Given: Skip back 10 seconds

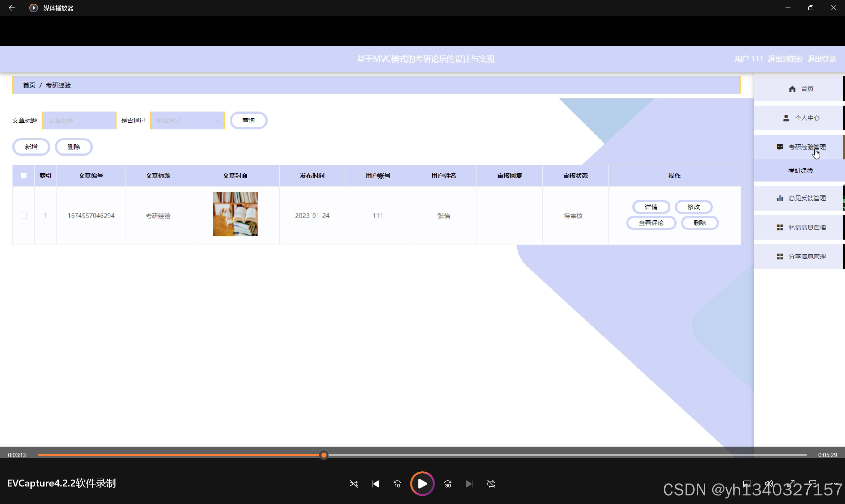Looking at the screenshot, I should click(397, 484).
